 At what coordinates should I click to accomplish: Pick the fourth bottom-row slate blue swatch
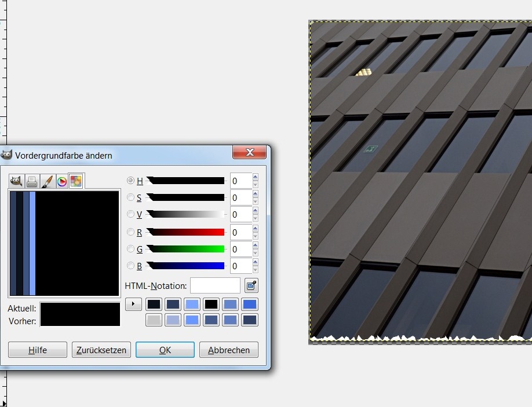point(211,320)
